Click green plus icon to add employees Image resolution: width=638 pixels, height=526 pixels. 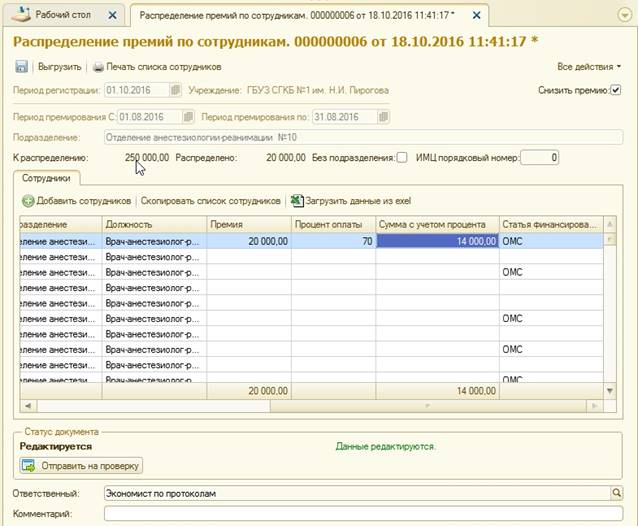pyautogui.click(x=27, y=200)
